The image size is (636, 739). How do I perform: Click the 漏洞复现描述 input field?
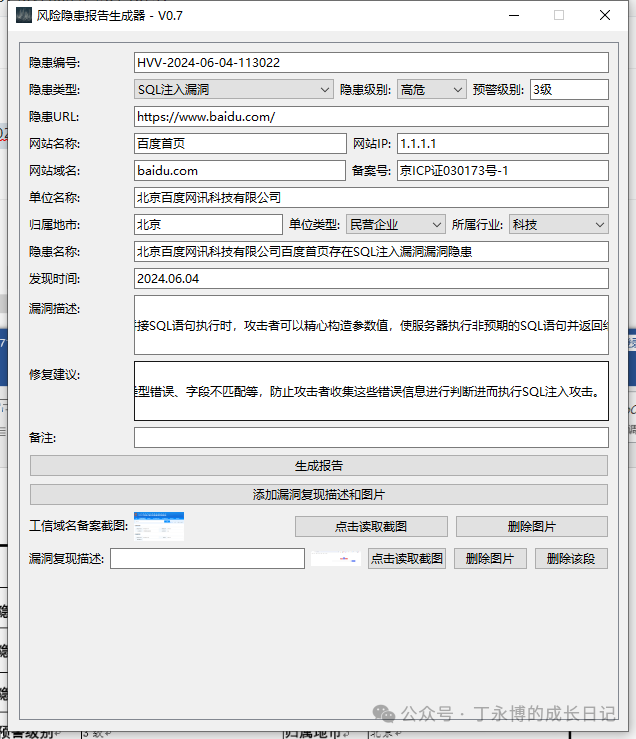(x=207, y=558)
